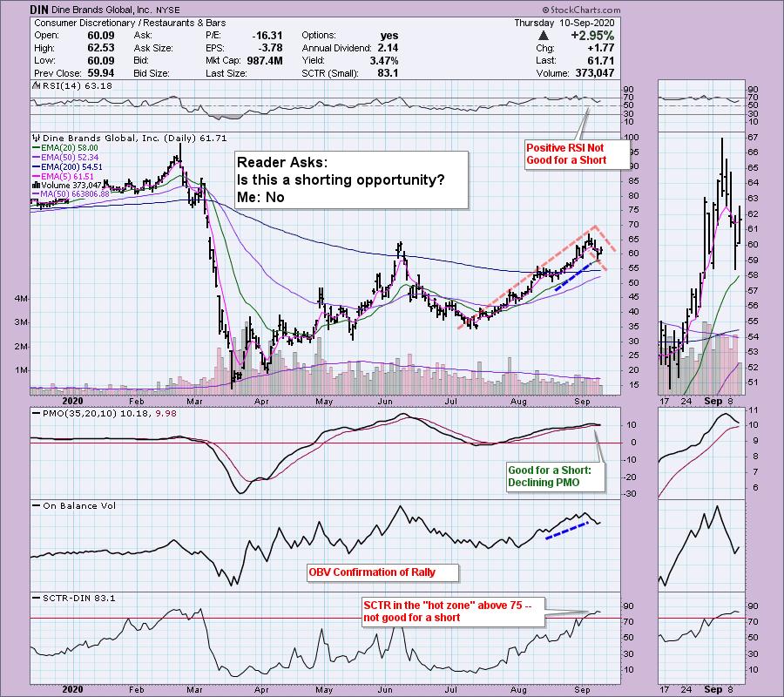
Task: Click the Volume value "373,047" in quote table
Action: (x=594, y=73)
